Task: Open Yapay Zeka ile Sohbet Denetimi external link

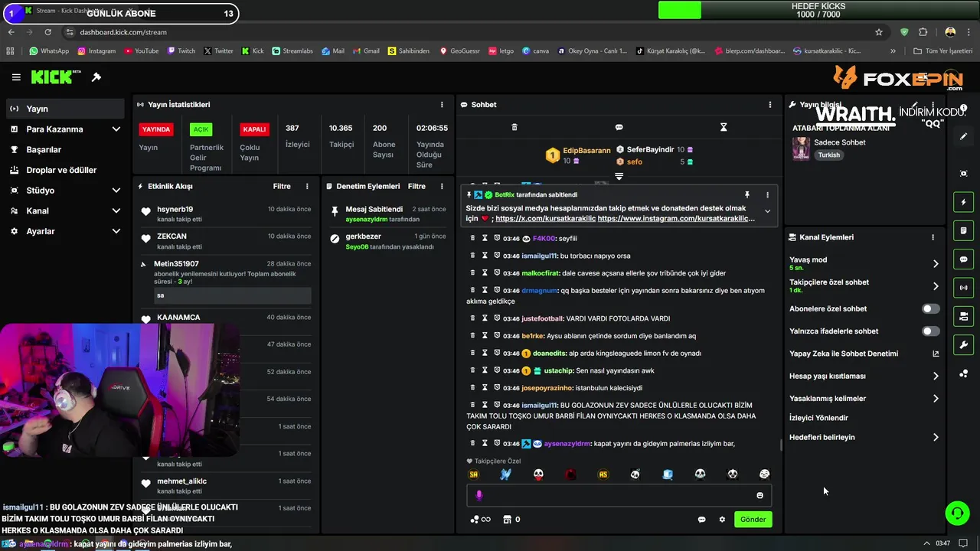Action: pyautogui.click(x=936, y=354)
